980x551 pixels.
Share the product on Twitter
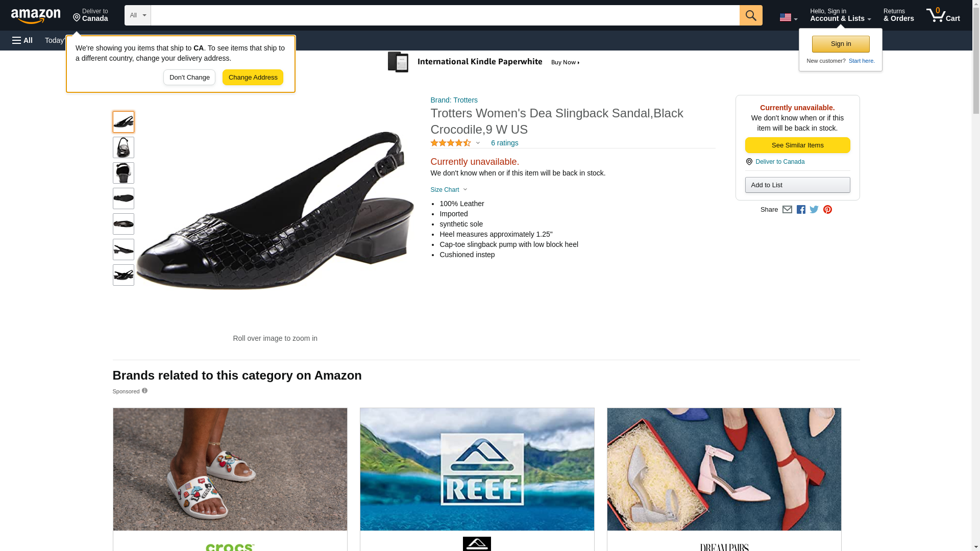click(x=814, y=210)
